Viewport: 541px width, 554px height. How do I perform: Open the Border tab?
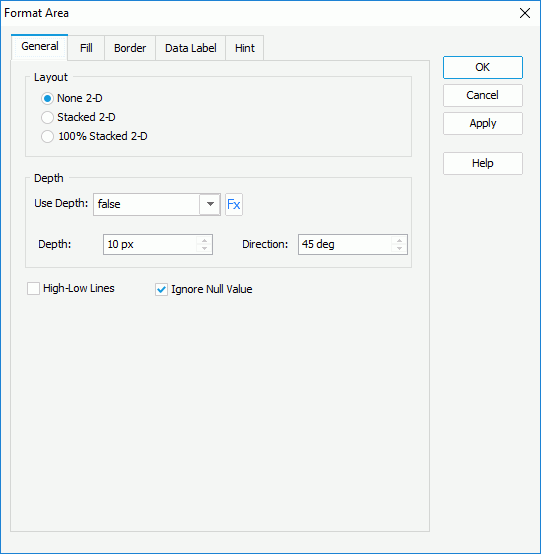click(x=130, y=48)
